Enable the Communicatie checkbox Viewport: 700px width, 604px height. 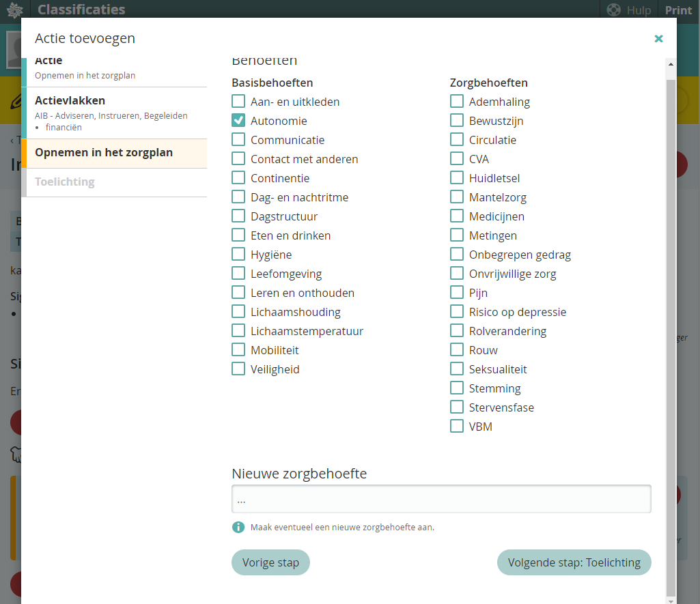[238, 140]
